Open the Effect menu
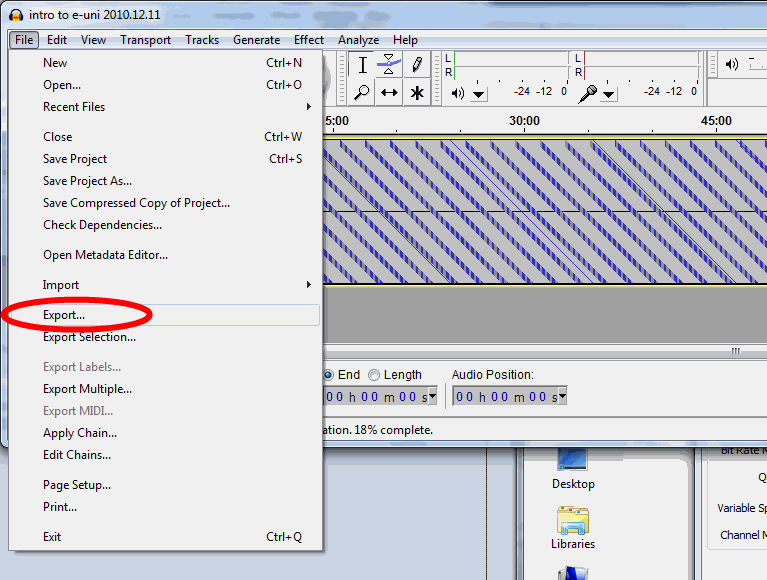The image size is (767, 580). [x=309, y=40]
